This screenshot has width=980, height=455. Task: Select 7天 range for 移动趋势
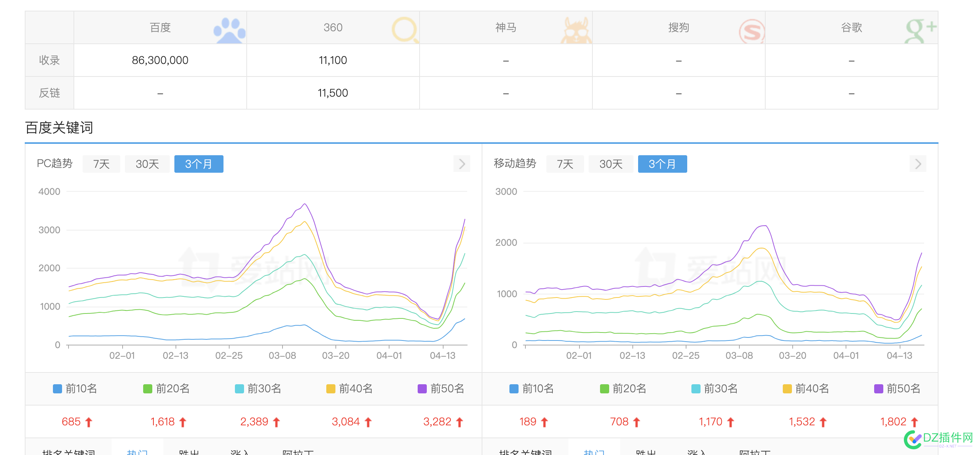click(565, 164)
